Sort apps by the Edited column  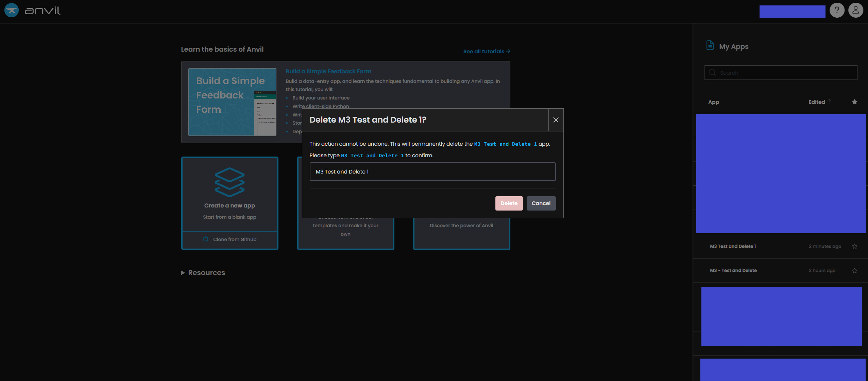(819, 102)
